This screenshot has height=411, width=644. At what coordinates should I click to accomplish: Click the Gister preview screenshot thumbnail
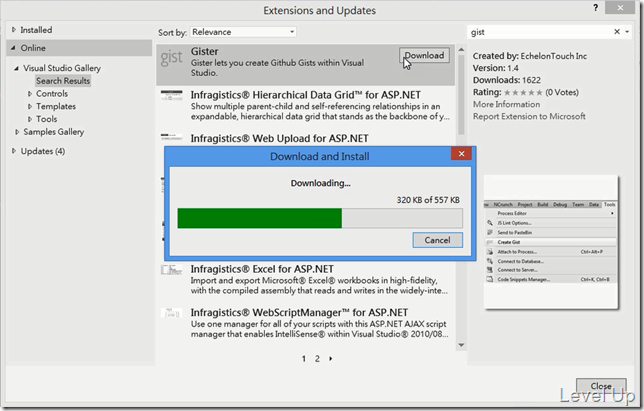click(551, 242)
